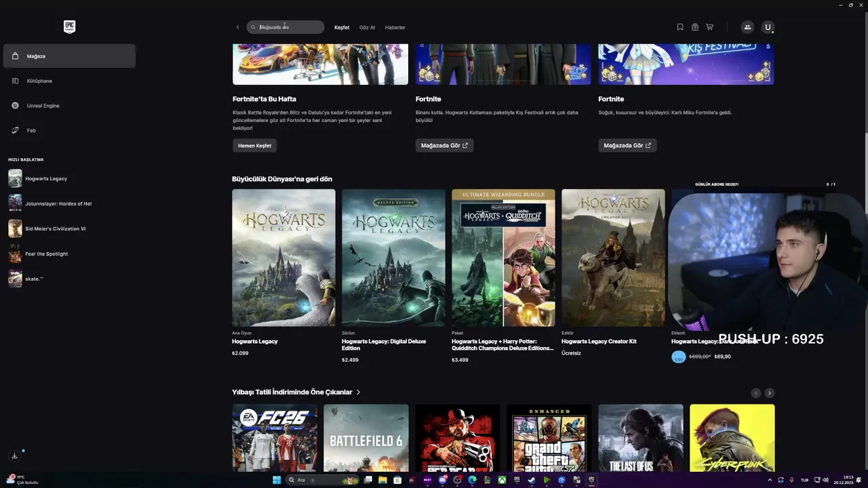Open the user profile avatar U
Screen dimensions: 868x488
pyautogui.click(x=768, y=27)
